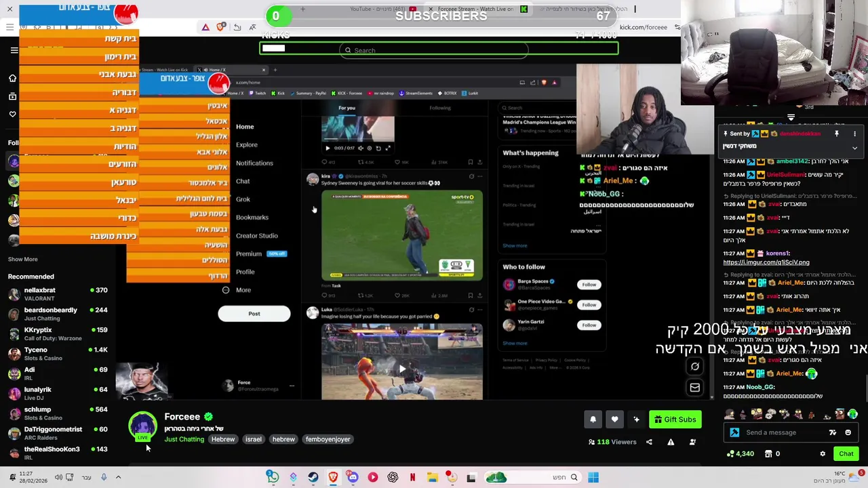The image size is (868, 488).
Task: Click the Post button in streamed X
Action: point(254,314)
